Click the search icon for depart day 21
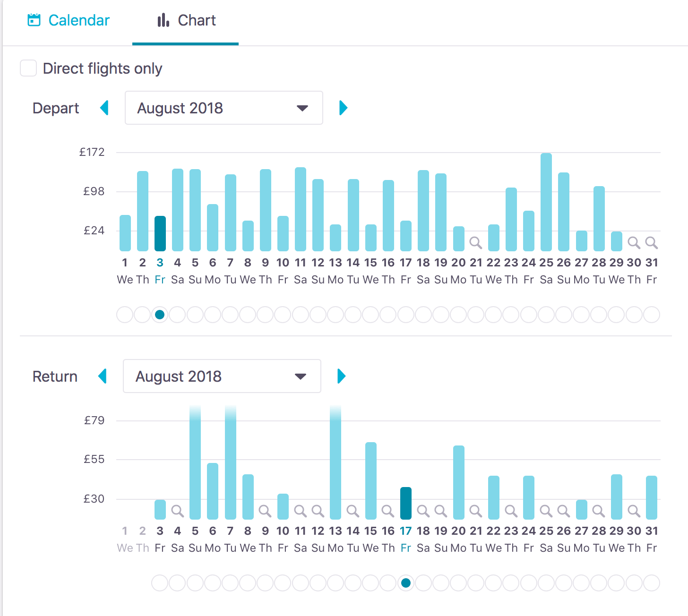688x616 pixels. 476,243
